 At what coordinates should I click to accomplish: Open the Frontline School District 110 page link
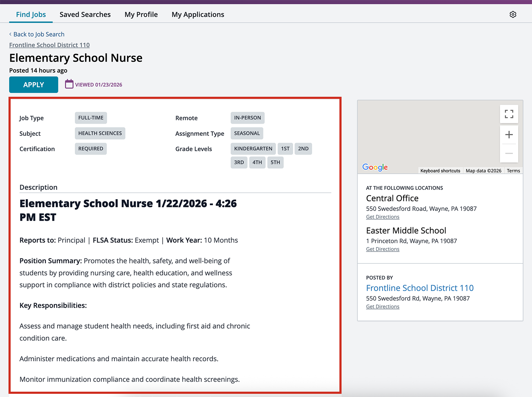coord(49,45)
